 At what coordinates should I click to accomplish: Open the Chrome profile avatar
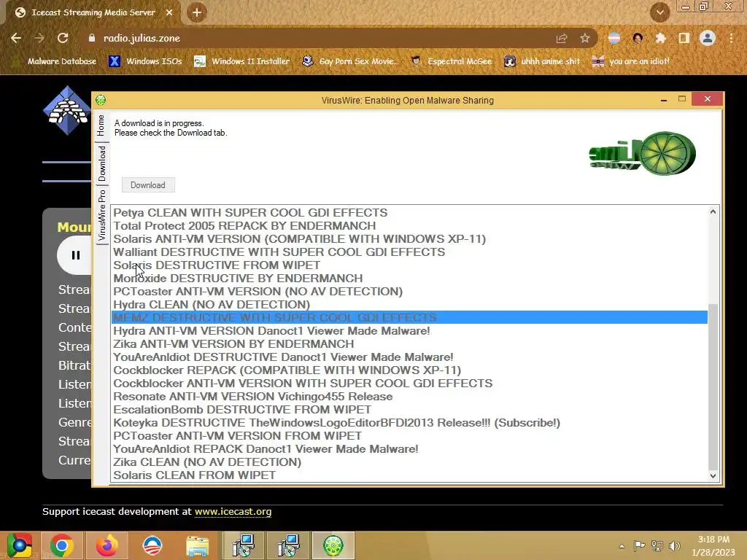(x=708, y=38)
